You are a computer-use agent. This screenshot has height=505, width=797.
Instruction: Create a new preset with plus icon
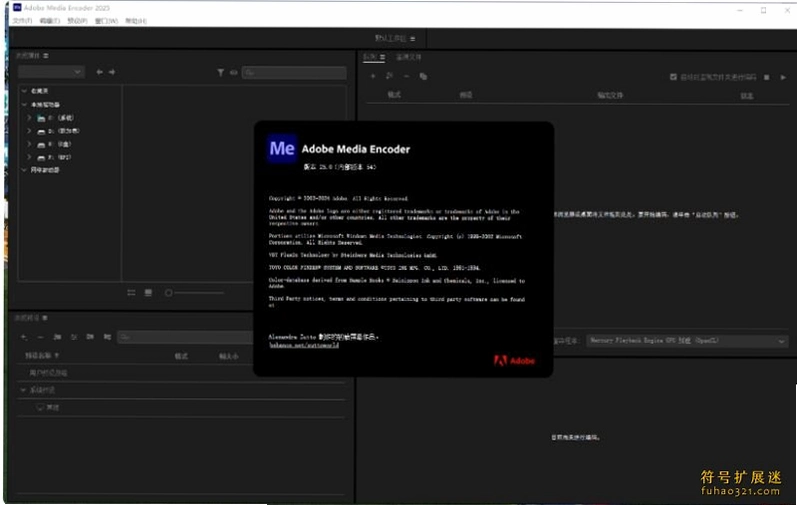tap(24, 337)
